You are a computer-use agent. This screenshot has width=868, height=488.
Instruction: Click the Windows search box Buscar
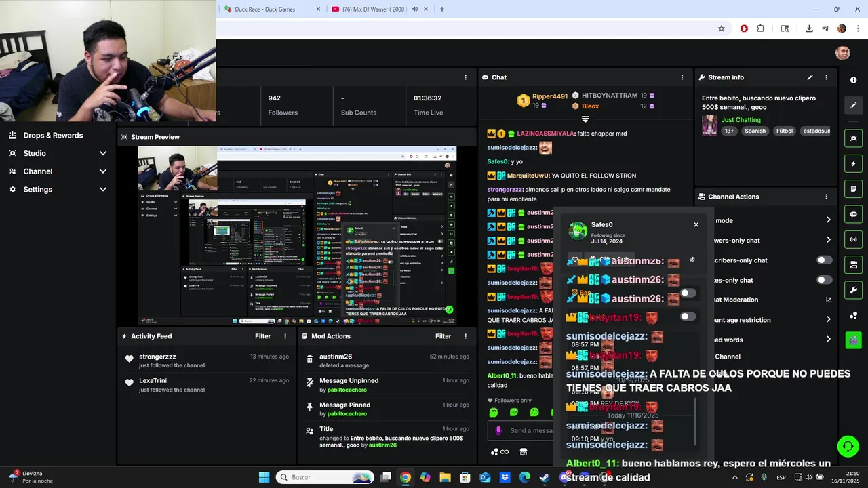click(x=323, y=477)
